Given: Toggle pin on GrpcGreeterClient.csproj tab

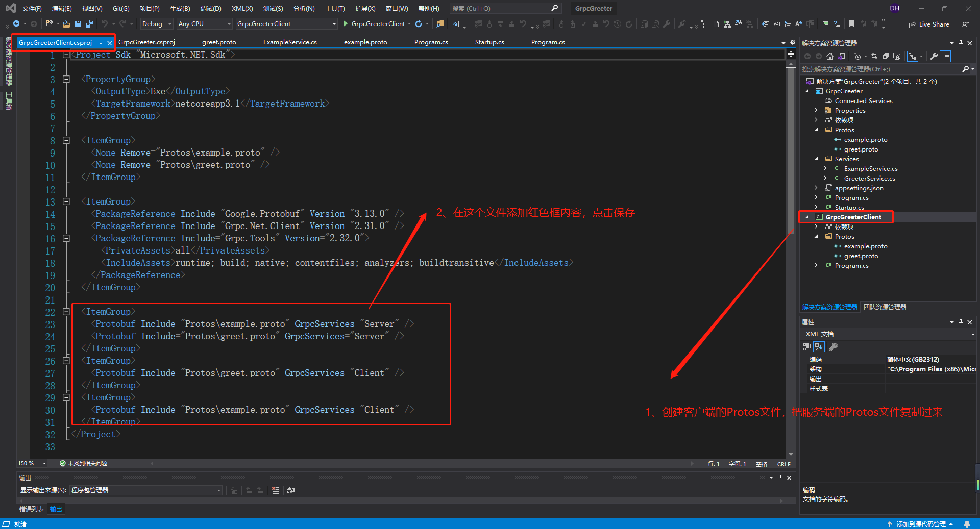Looking at the screenshot, I should pos(101,43).
